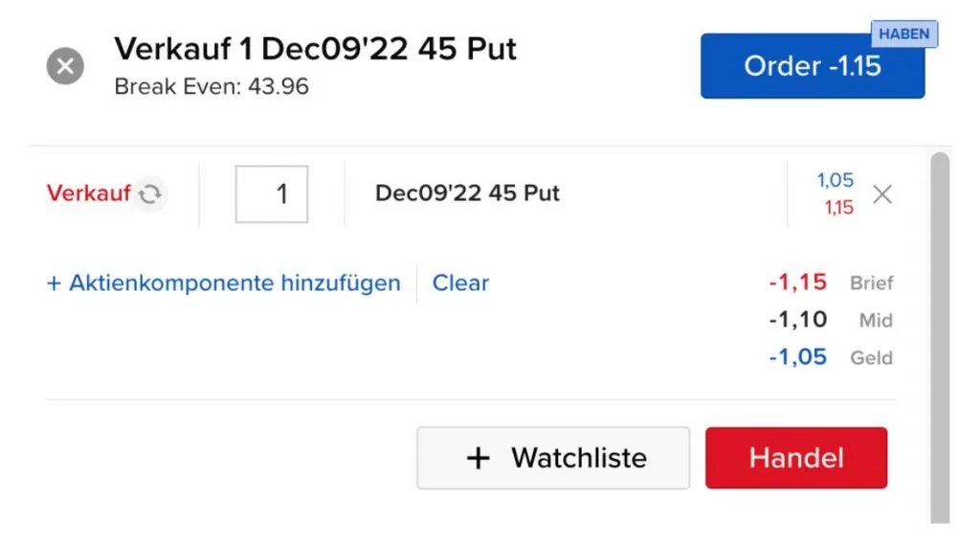The width and height of the screenshot is (980, 545).
Task: Click the HABEN badge
Action: pos(903,34)
